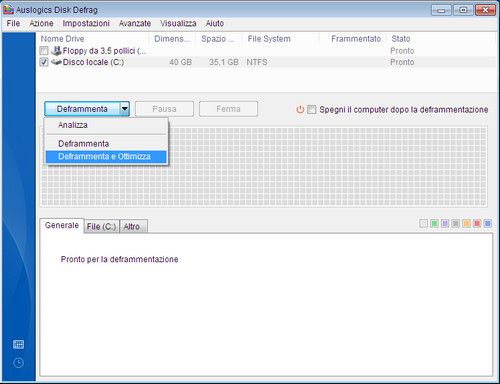The image size is (500, 384).
Task: Uncheck the Disco locale (C:) checkbox
Action: pyautogui.click(x=44, y=62)
